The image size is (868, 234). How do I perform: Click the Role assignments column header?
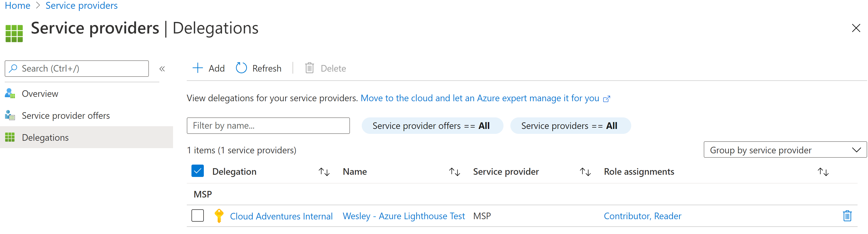639,172
